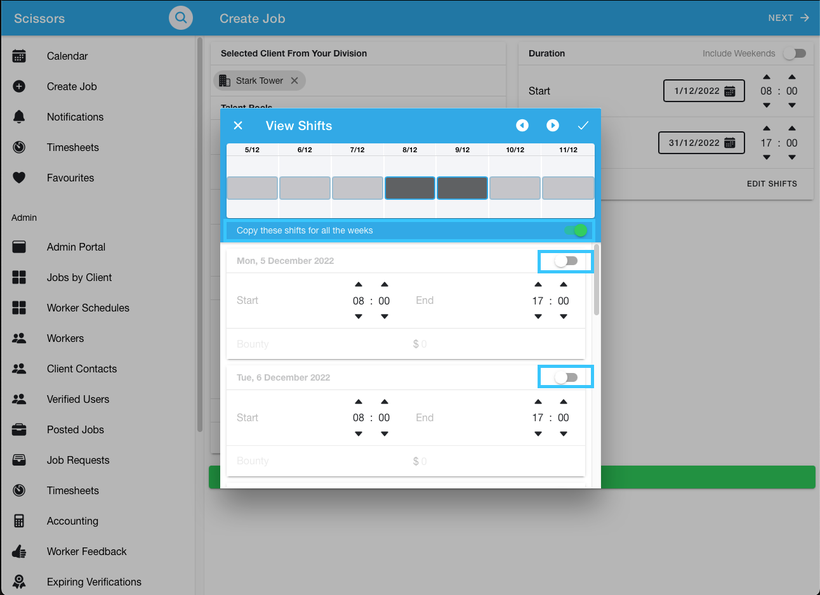Click the NEXT button
Image resolution: width=820 pixels, height=595 pixels.
click(788, 18)
